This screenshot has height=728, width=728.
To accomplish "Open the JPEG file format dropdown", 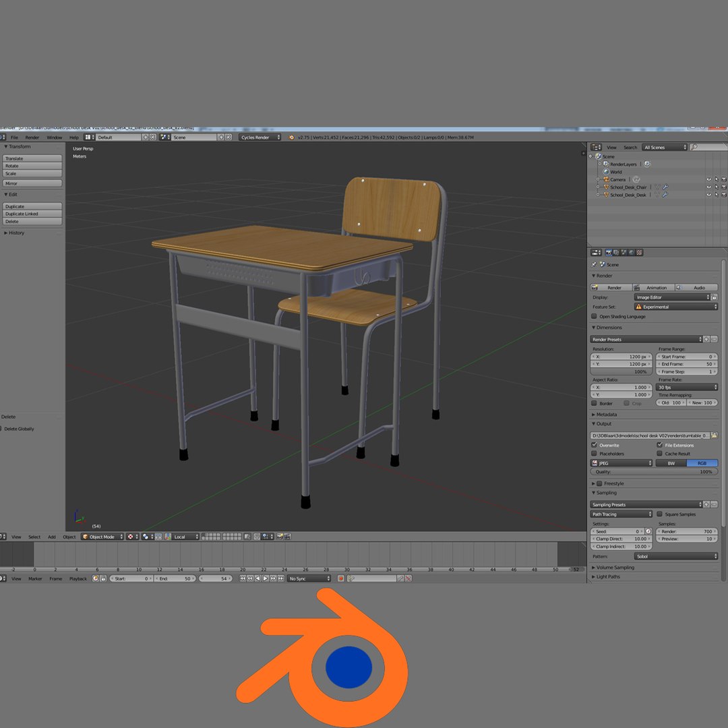I will pos(621,463).
